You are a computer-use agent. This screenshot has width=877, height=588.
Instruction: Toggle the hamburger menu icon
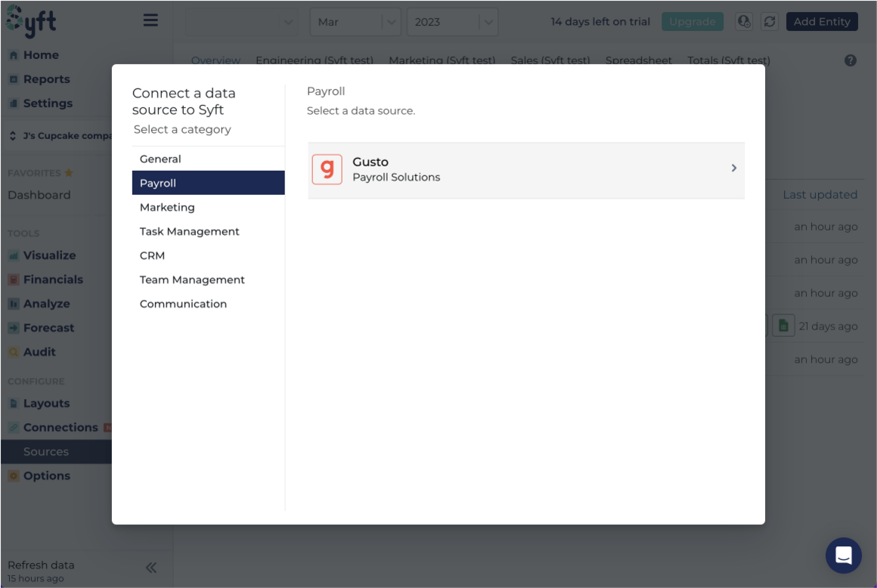pyautogui.click(x=150, y=20)
